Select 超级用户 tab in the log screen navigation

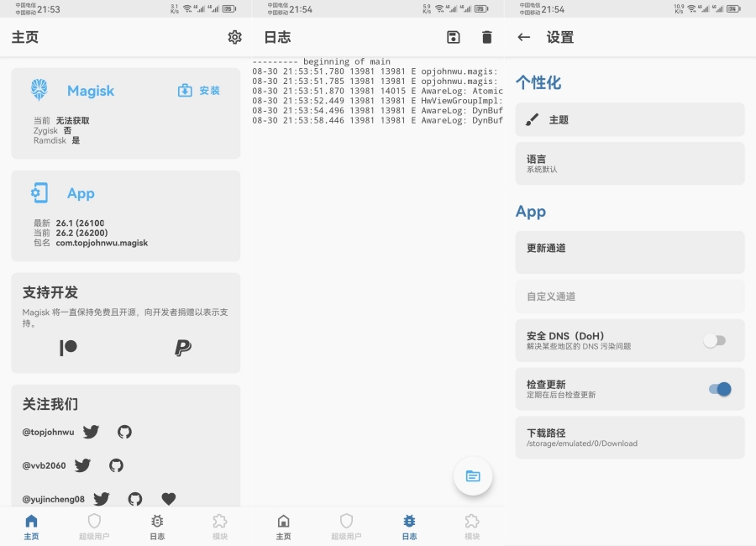346,527
